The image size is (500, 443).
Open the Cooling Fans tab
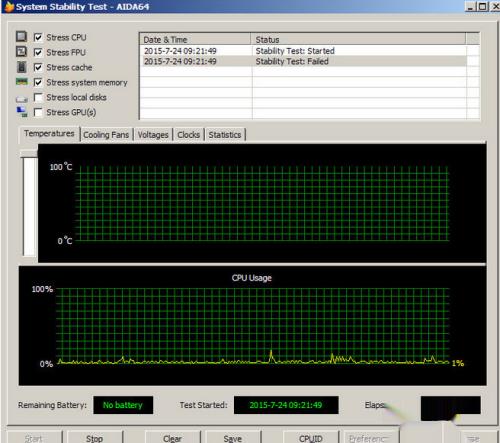[106, 135]
